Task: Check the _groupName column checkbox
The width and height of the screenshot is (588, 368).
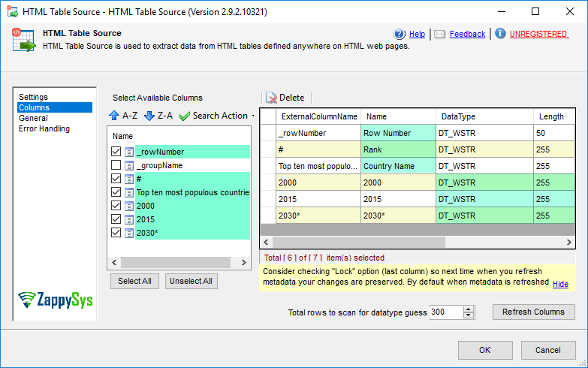Action: click(x=116, y=165)
